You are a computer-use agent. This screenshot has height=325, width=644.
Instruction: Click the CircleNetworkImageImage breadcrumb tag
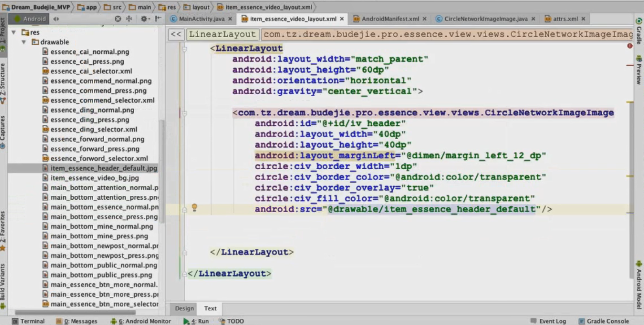pos(447,34)
